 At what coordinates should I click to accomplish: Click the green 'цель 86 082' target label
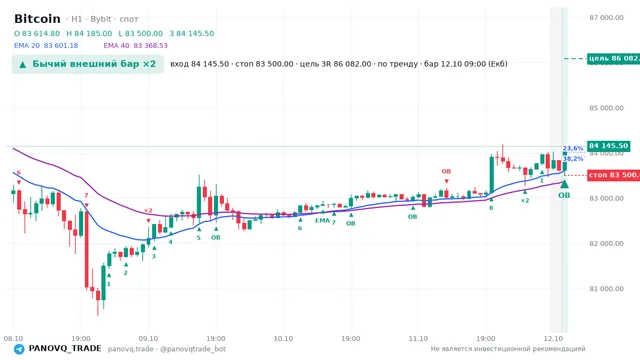click(x=613, y=58)
